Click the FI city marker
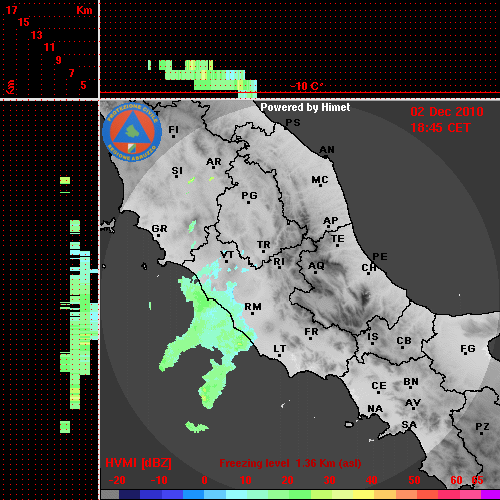 pyautogui.click(x=173, y=131)
